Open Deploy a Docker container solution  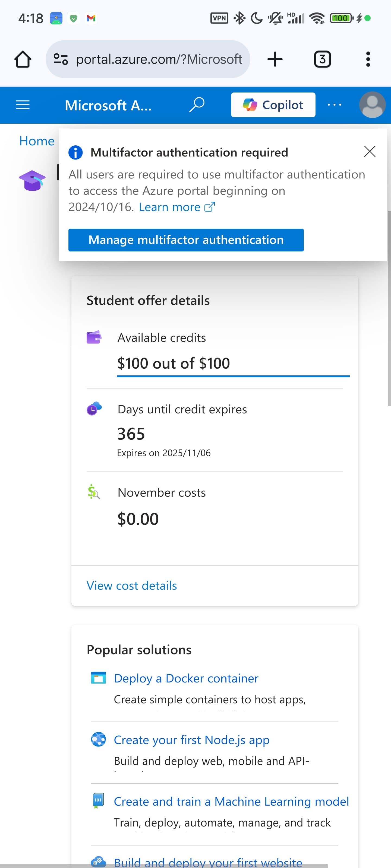[x=186, y=678]
